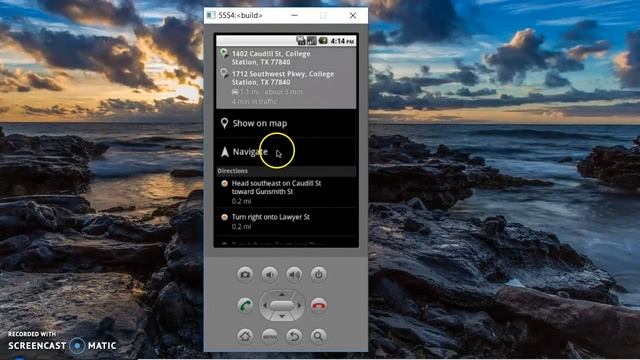Image resolution: width=640 pixels, height=360 pixels.
Task: Start Navigate option
Action: point(286,151)
